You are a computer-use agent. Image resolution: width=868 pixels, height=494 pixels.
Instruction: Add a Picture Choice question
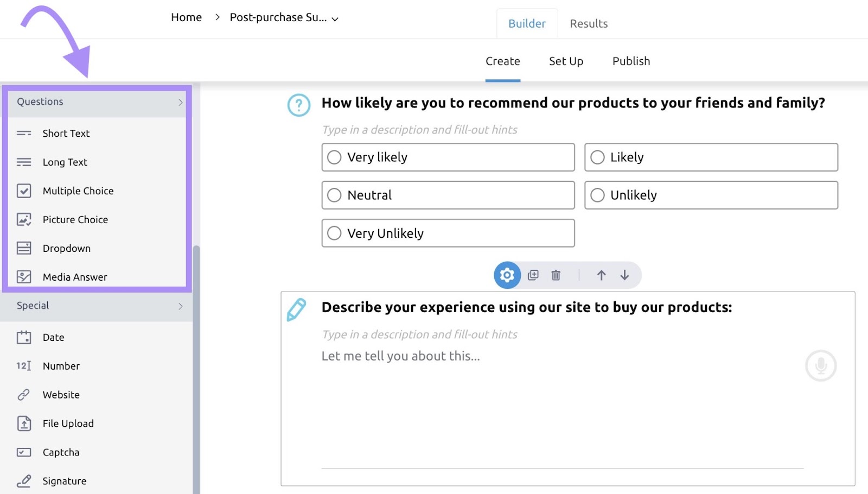click(74, 219)
